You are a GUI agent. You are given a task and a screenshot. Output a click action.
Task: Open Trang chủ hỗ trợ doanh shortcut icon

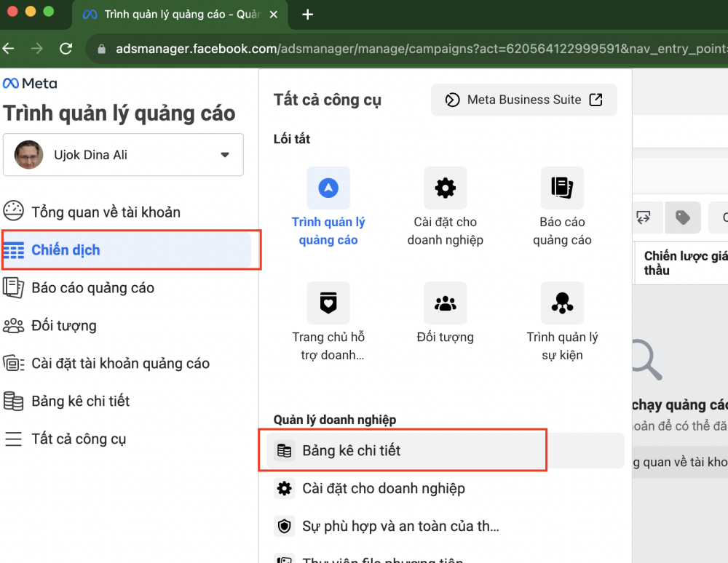[328, 303]
